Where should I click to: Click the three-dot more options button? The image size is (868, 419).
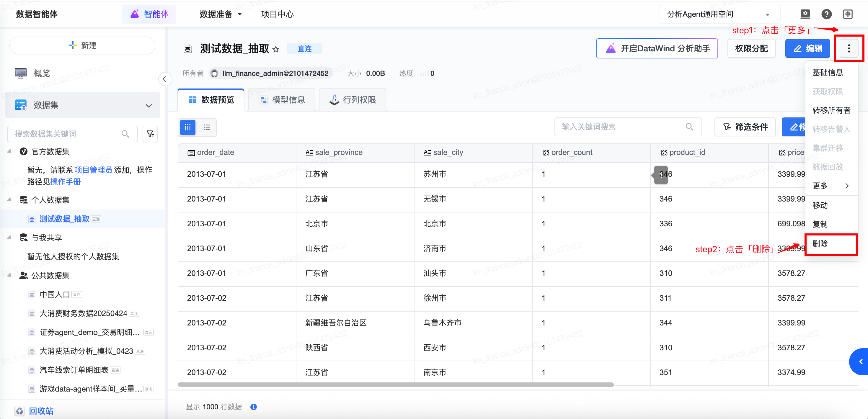[x=849, y=48]
